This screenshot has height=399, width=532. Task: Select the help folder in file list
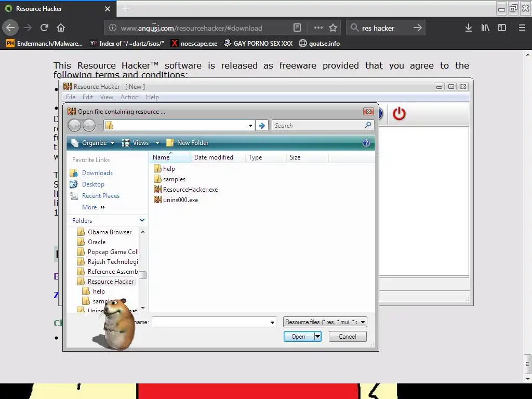point(165,169)
